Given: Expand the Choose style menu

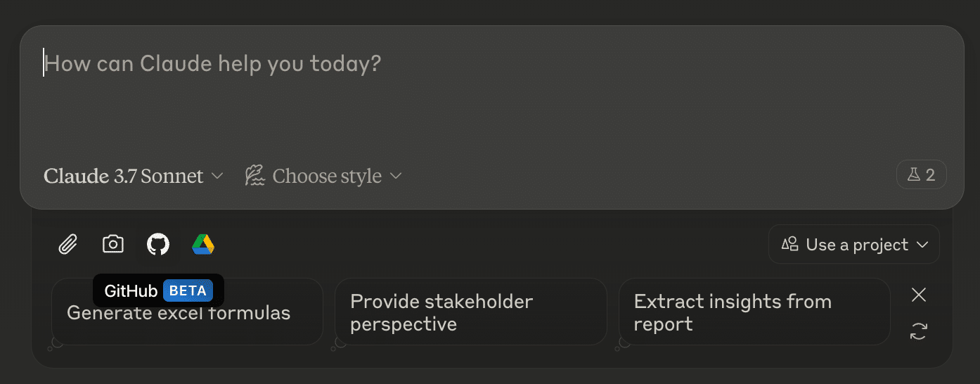Looking at the screenshot, I should (326, 176).
